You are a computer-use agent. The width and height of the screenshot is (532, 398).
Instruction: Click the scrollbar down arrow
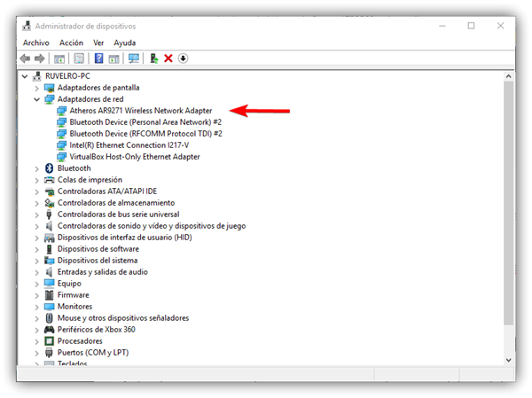[x=509, y=360]
